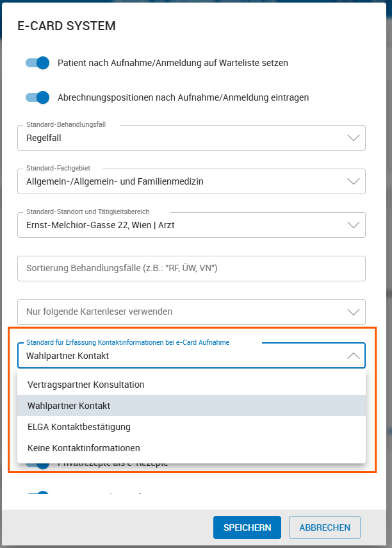Turn off the Abrechnungspositionen eintragen toggle
This screenshot has height=548, width=392.
[x=37, y=97]
